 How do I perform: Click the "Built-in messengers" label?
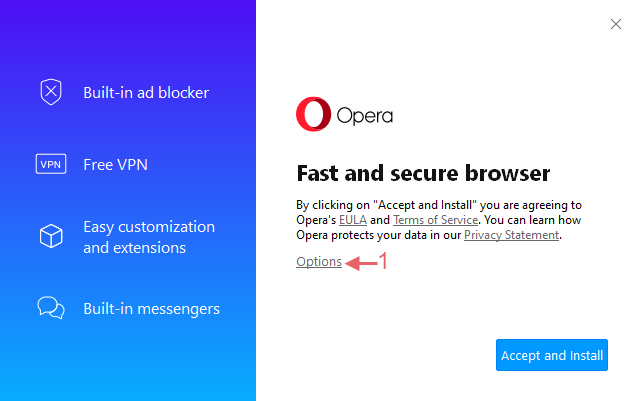click(x=151, y=309)
